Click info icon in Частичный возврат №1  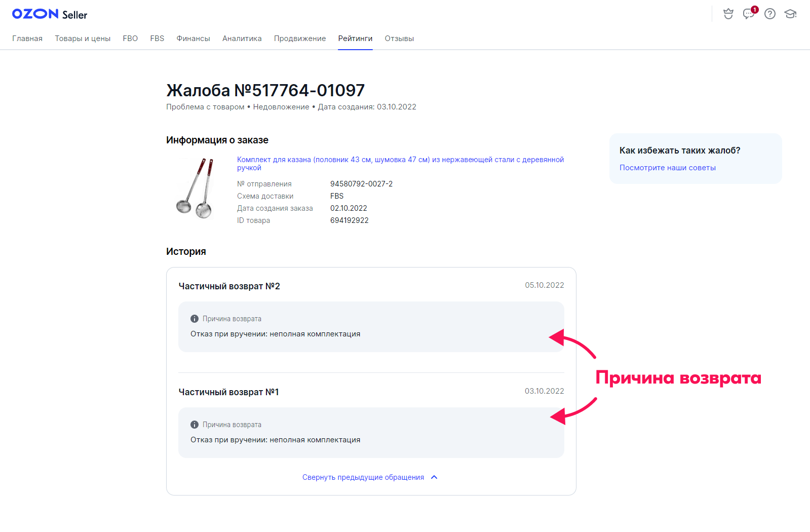click(195, 425)
